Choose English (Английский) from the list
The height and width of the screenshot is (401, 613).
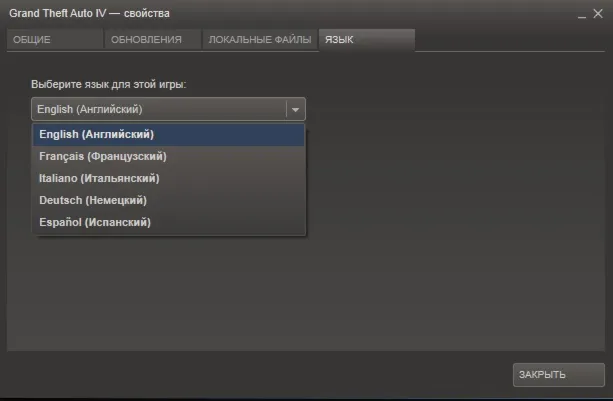168,134
